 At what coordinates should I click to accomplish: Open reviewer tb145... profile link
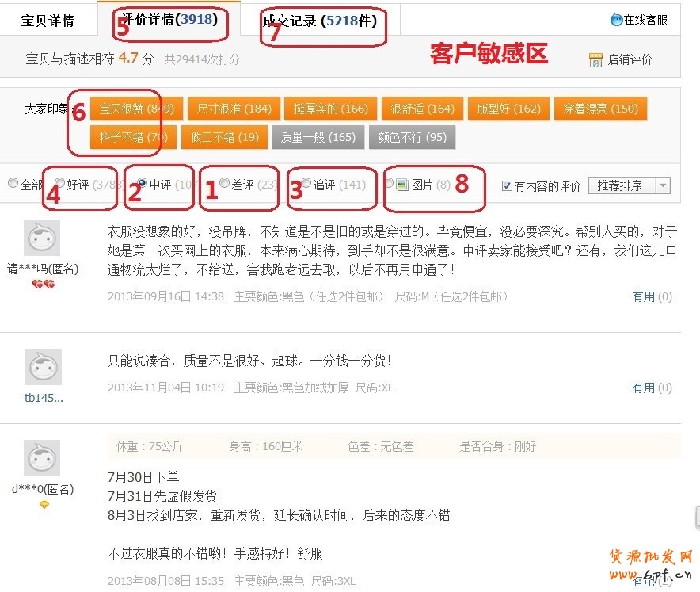coord(44,398)
